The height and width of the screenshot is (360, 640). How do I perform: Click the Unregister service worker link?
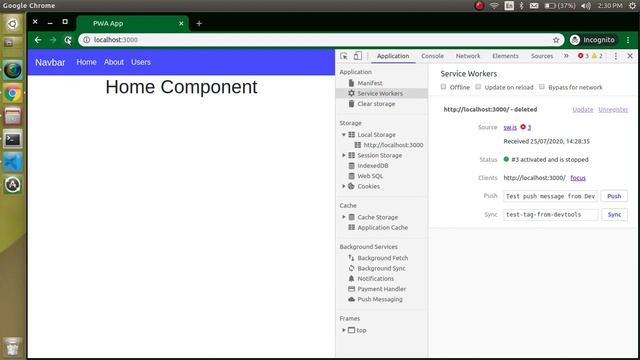[613, 109]
